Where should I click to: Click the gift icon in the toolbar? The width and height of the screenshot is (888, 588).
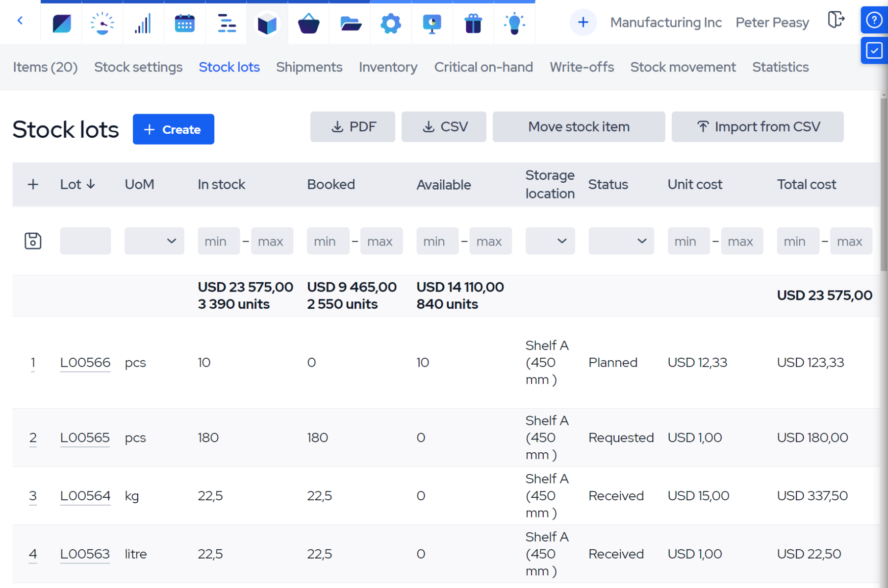[x=473, y=23]
